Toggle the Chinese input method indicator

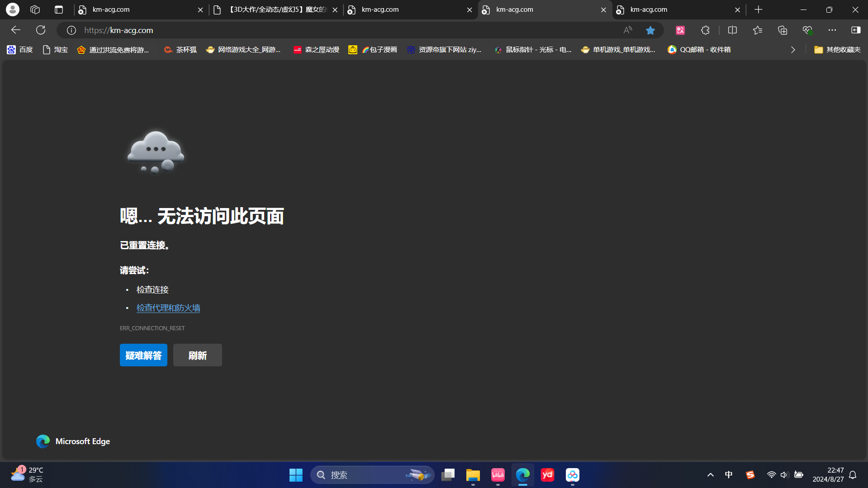(x=728, y=475)
